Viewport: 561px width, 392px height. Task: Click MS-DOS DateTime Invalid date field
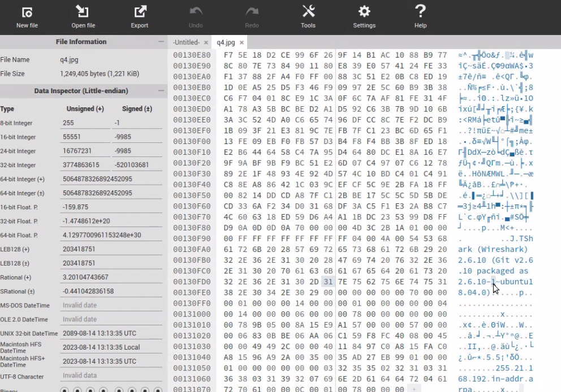111,305
